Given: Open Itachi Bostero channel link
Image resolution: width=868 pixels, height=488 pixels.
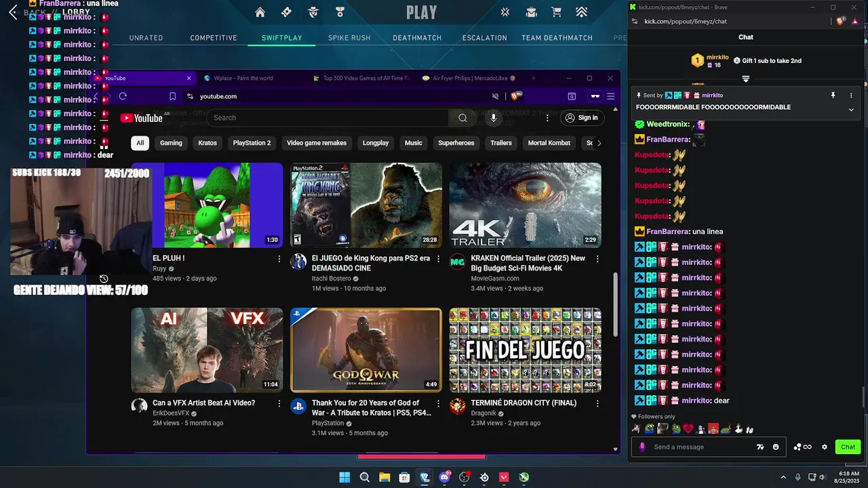Looking at the screenshot, I should 332,279.
